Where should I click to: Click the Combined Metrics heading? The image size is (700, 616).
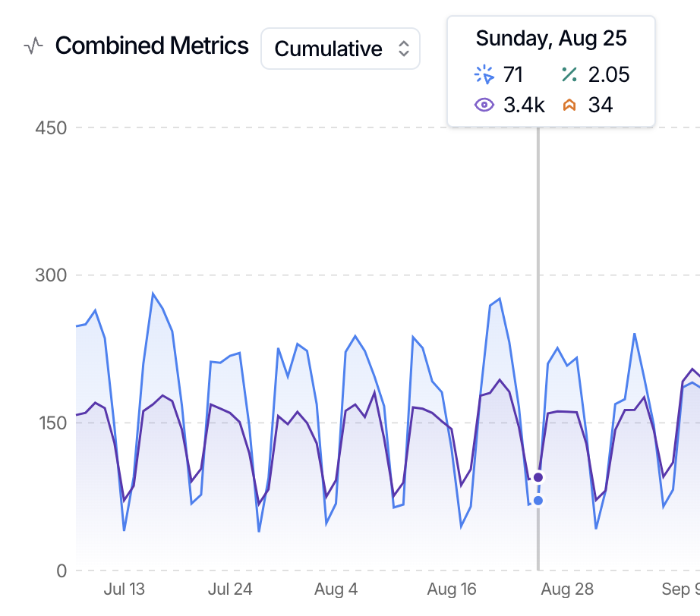pyautogui.click(x=152, y=46)
